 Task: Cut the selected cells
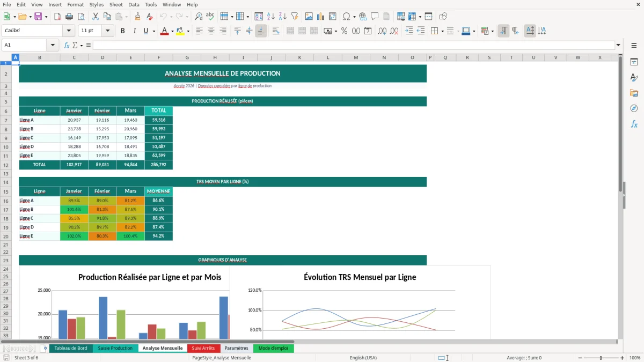(x=96, y=17)
